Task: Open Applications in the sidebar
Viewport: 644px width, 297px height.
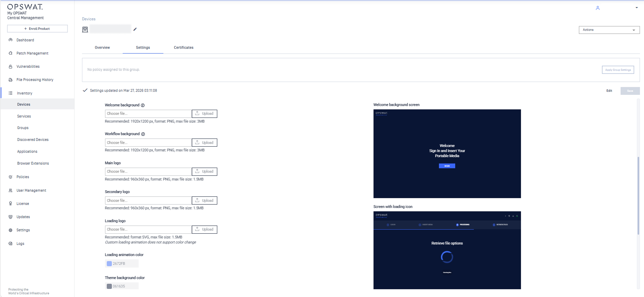Action: [x=27, y=151]
